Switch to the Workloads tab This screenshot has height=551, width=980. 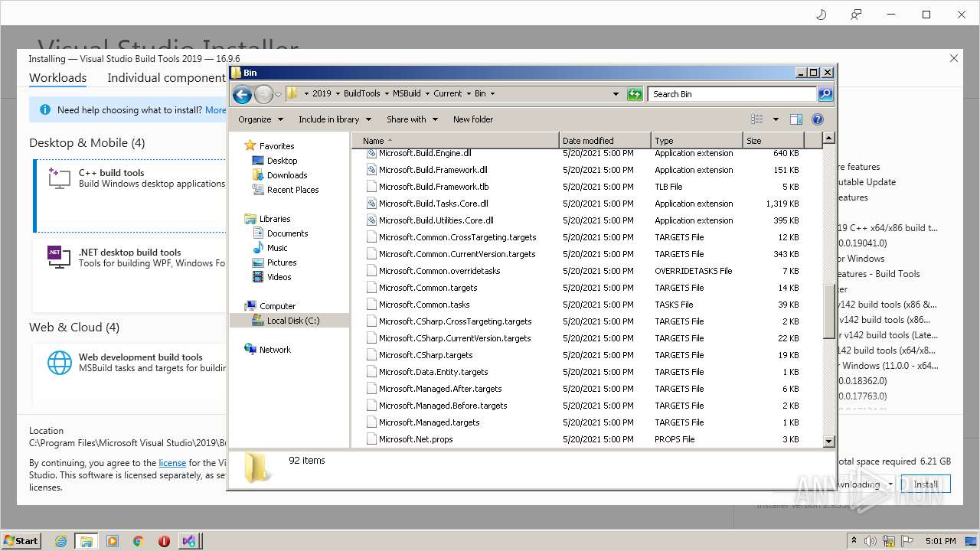(58, 78)
